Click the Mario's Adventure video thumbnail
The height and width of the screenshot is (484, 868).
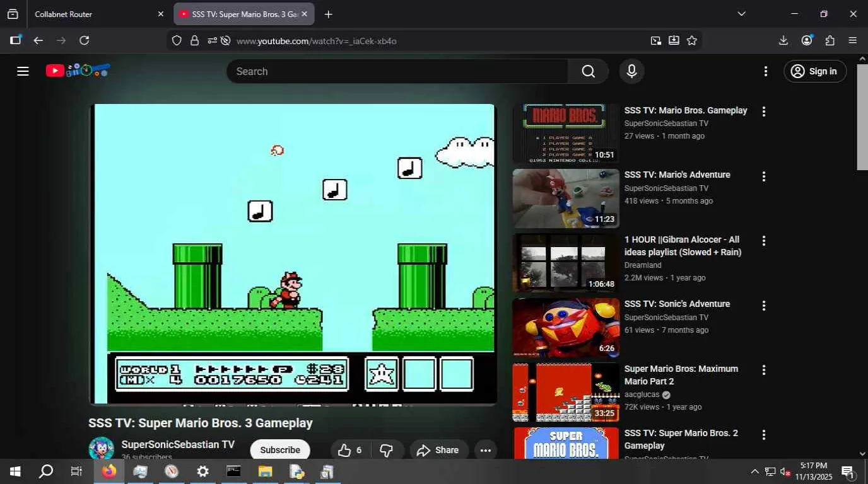[566, 199]
